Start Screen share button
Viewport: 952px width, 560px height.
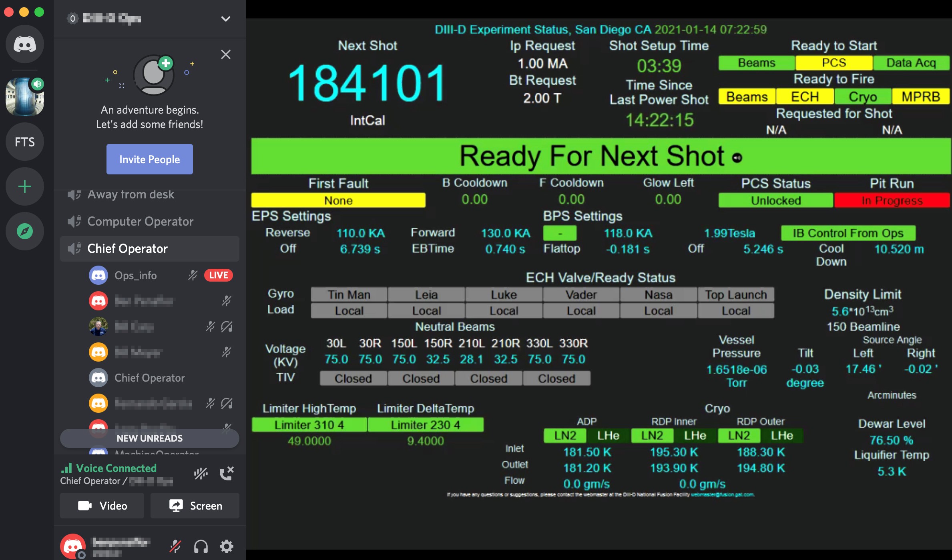195,506
